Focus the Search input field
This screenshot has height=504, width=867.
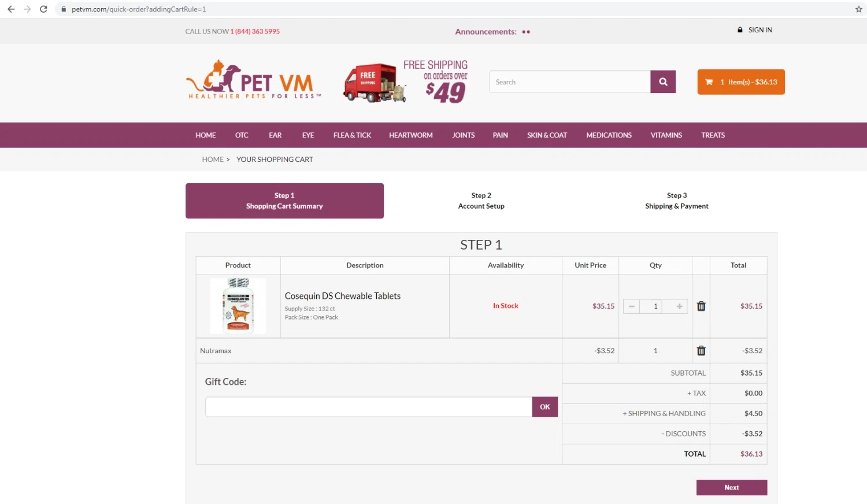tap(570, 82)
